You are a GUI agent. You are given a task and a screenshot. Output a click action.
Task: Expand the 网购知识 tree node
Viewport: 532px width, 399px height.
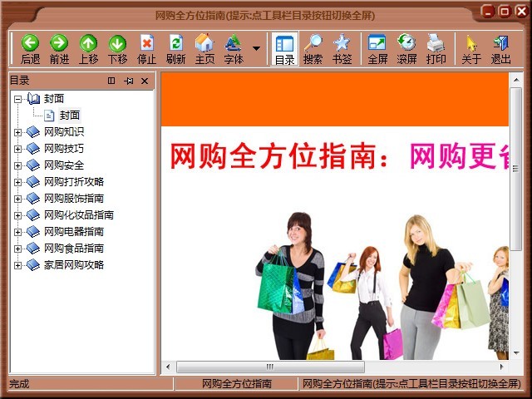point(17,132)
